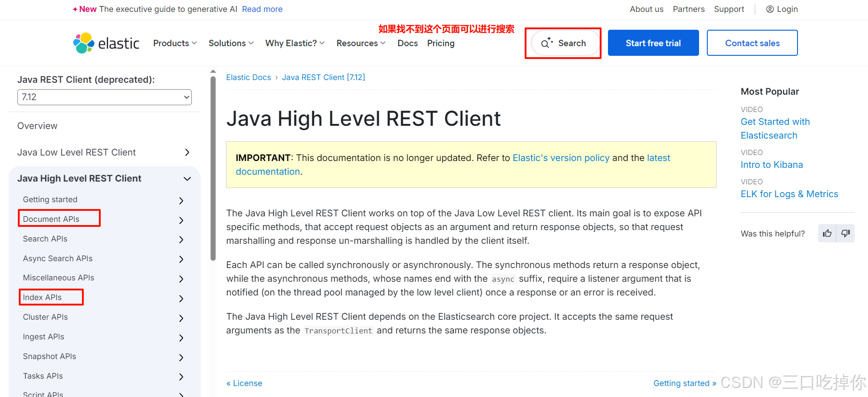Screen dimensions: 868x397
Task: Expand the Miscellaneous APIs chevron
Action: 181,279
